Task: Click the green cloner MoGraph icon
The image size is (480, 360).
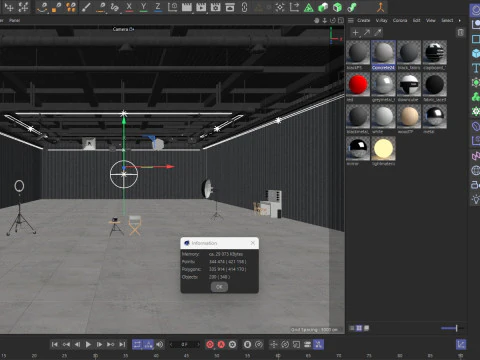Action: (x=476, y=97)
